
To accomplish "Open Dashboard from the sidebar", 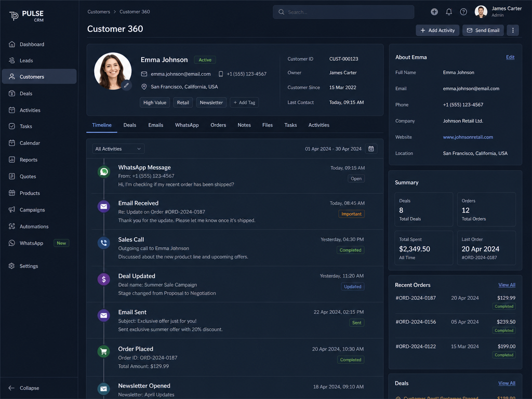I will click(x=32, y=44).
